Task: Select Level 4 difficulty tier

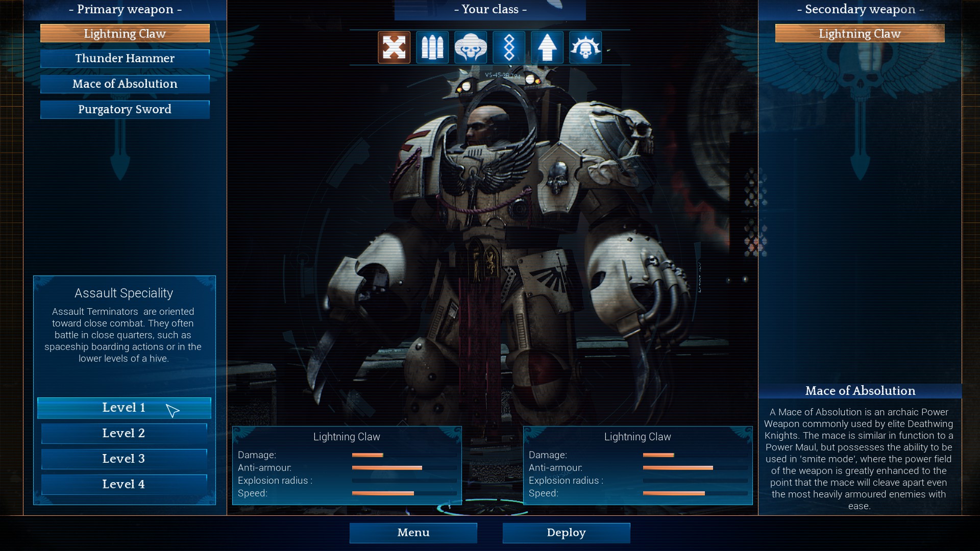Action: click(123, 484)
